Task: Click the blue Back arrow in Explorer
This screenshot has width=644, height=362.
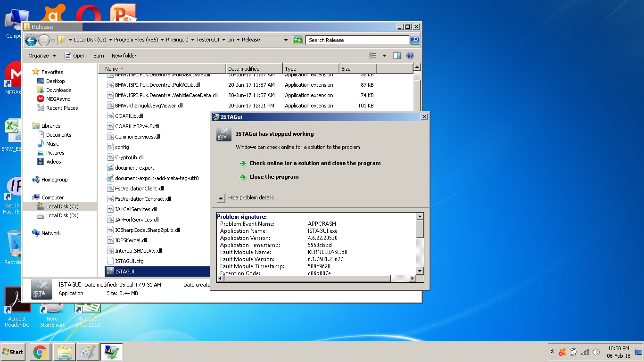Action: coord(31,40)
